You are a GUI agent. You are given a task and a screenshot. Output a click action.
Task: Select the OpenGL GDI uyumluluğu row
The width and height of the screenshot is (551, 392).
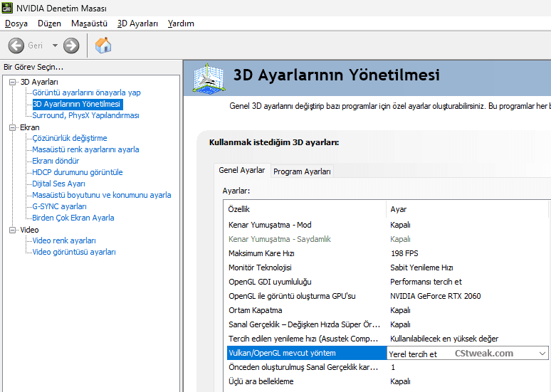coord(387,282)
